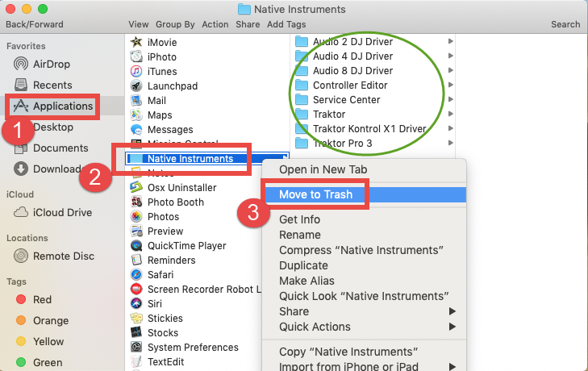This screenshot has height=371, width=588.
Task: Expand the Audio 8 DJ Driver arrow
Action: click(451, 70)
